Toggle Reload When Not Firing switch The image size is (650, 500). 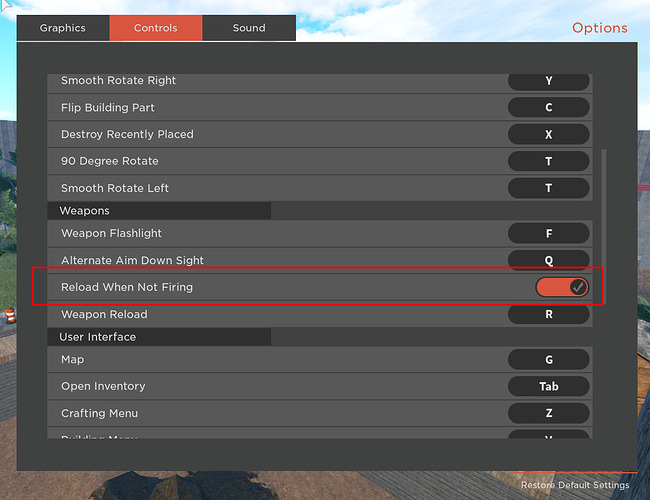pyautogui.click(x=562, y=287)
